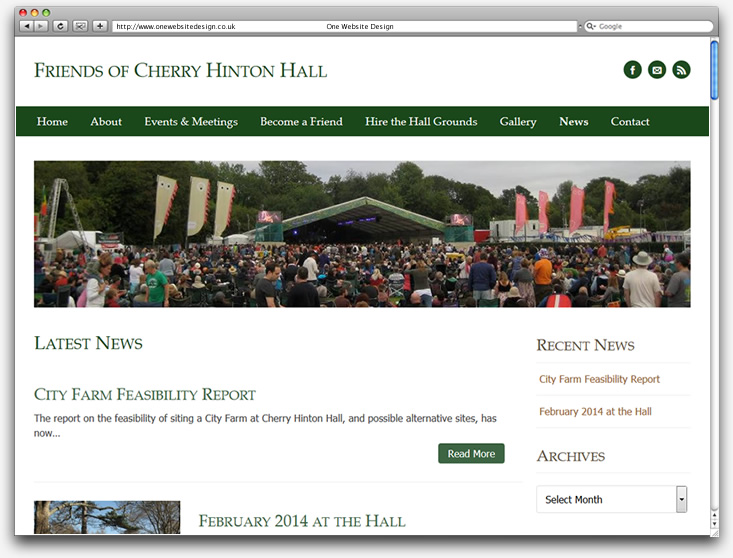
Task: Open the Gallery menu item
Action: coord(518,122)
